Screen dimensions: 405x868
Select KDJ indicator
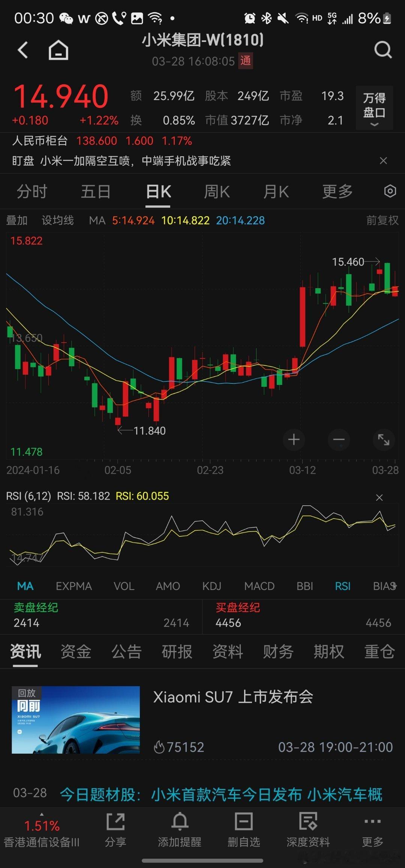point(212,586)
